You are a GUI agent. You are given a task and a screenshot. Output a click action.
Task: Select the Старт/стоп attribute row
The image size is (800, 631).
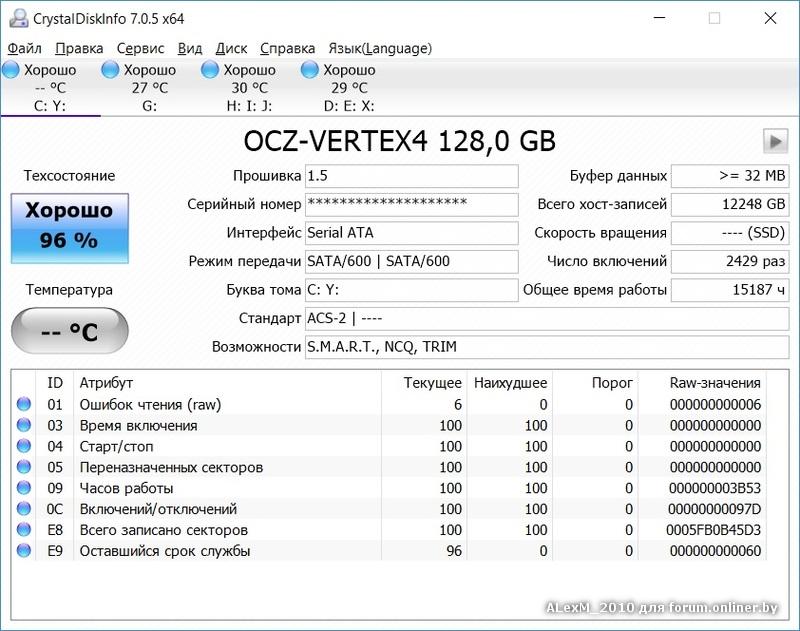[389, 446]
